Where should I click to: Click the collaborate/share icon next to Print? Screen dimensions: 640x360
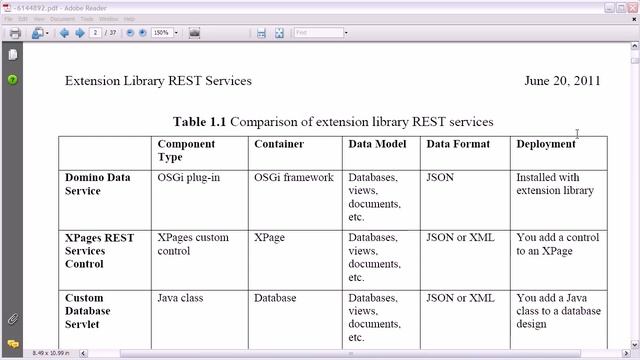[x=37, y=33]
